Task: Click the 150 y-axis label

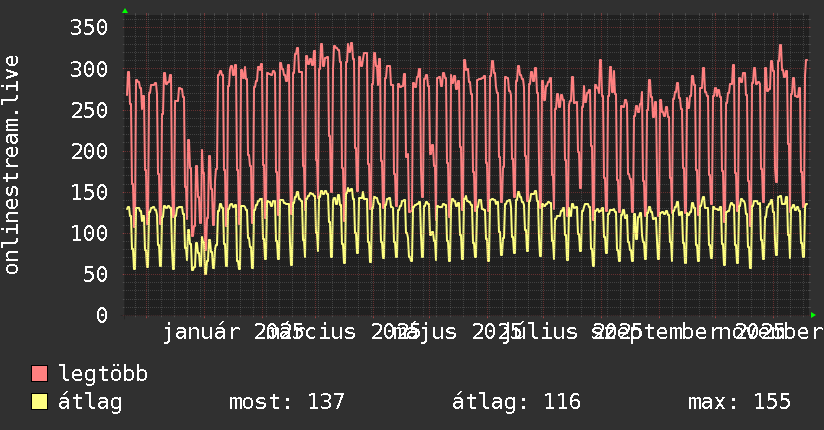Action: tap(89, 192)
